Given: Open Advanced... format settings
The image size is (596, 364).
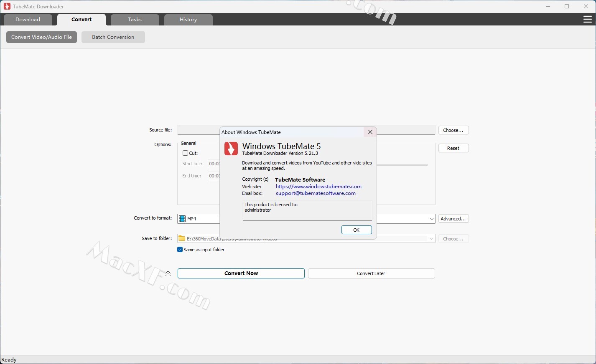Looking at the screenshot, I should pos(453,219).
